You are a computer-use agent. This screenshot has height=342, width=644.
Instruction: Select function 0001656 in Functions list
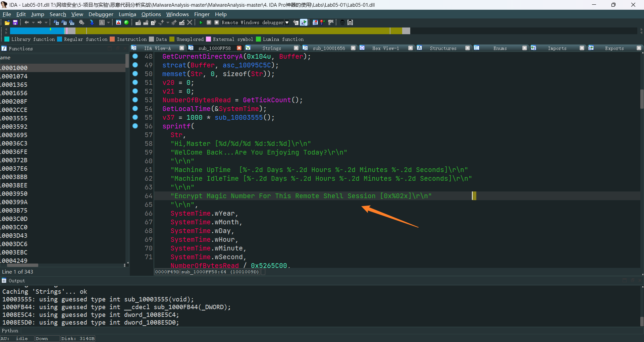63,93
